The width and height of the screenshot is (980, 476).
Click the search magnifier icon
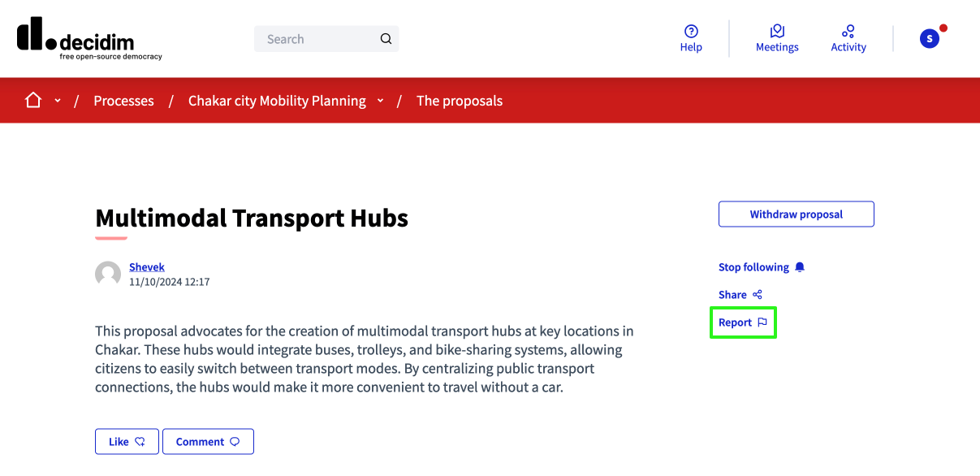click(x=386, y=39)
